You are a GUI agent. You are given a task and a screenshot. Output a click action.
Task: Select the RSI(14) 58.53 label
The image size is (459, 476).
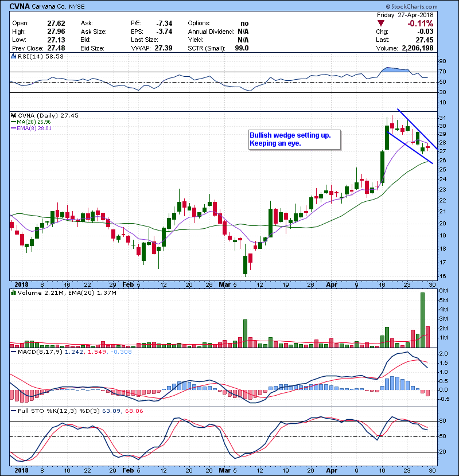(x=41, y=56)
